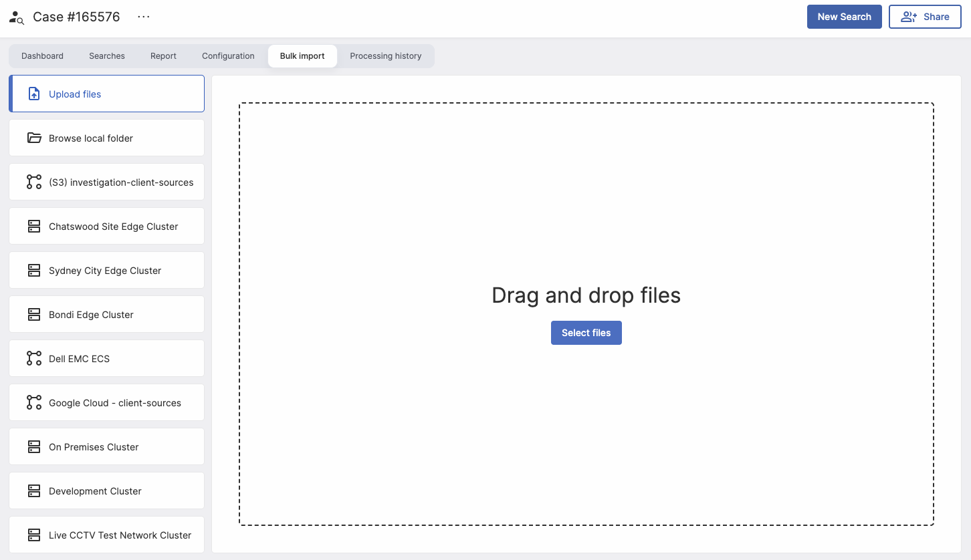Switch to the Processing history tab
Image resolution: width=971 pixels, height=560 pixels.
[386, 56]
